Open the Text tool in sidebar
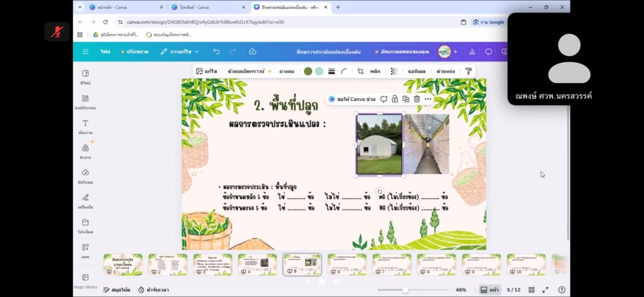The width and height of the screenshot is (644, 297). (85, 126)
